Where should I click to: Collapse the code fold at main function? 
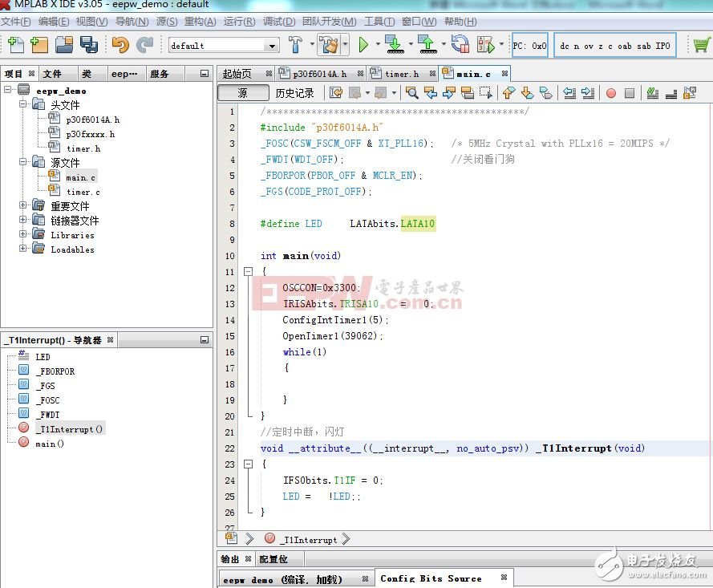[248, 272]
